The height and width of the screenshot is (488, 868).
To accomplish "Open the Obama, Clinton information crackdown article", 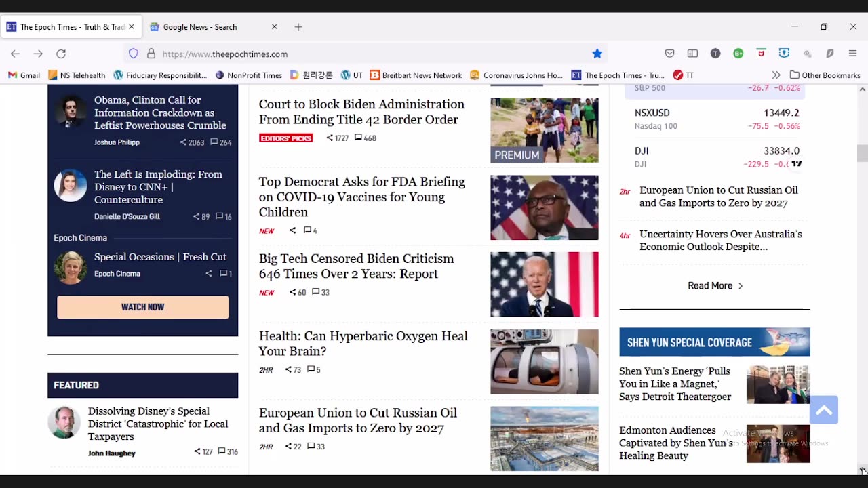I will (160, 113).
